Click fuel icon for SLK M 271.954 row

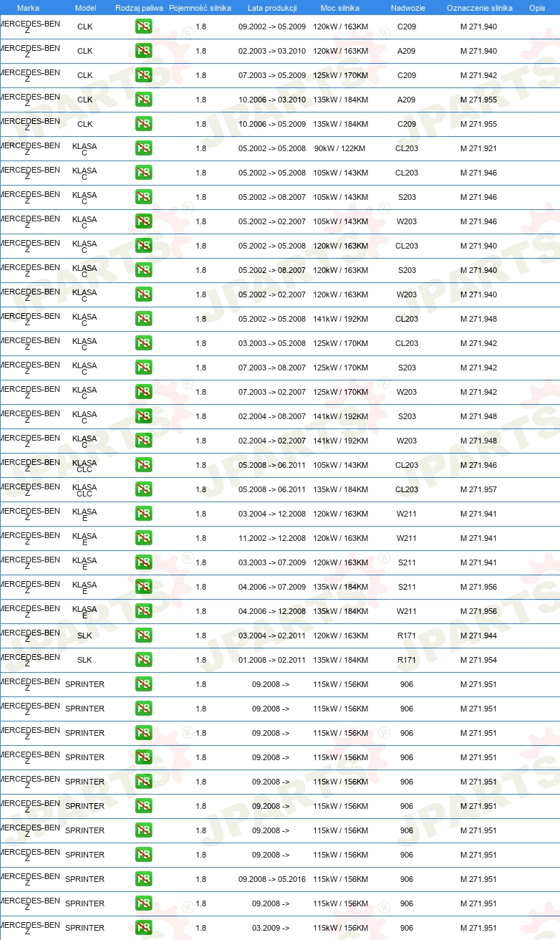143,661
